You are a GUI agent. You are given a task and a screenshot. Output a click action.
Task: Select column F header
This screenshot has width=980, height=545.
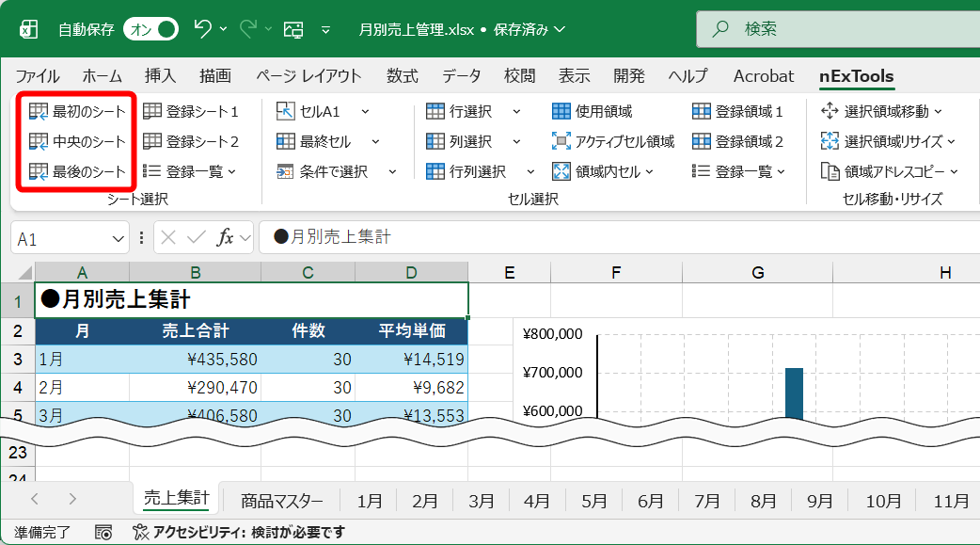tap(616, 272)
